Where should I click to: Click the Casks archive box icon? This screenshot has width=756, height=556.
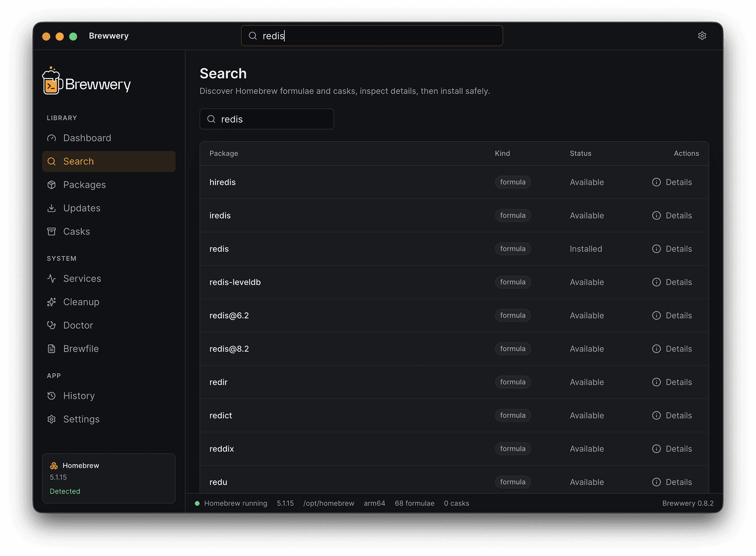[52, 232]
